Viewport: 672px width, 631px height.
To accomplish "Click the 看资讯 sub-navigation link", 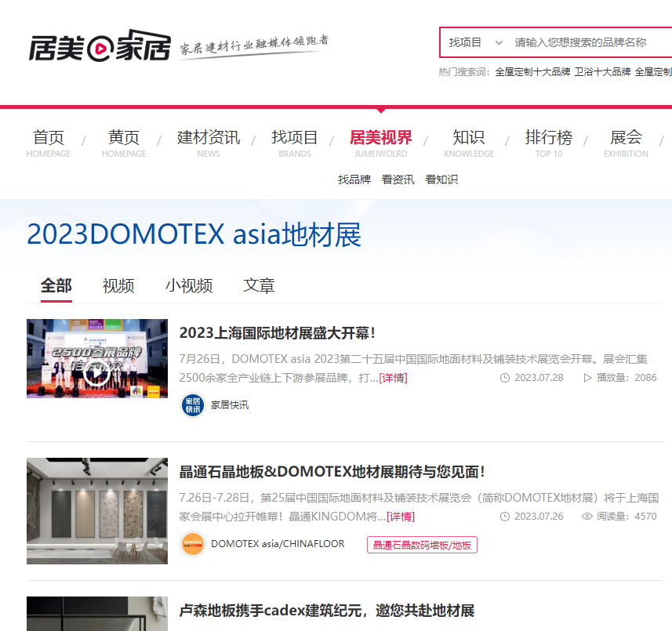I will 398,180.
